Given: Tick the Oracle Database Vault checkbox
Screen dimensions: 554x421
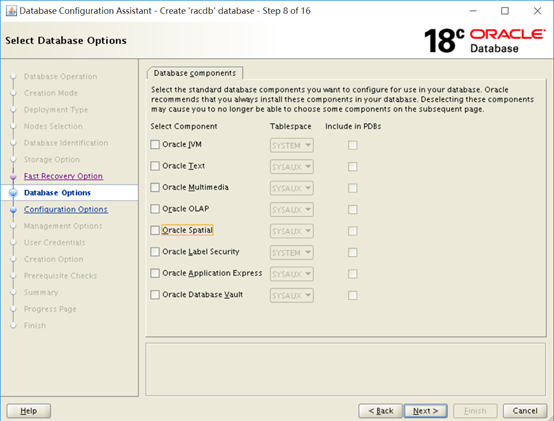Looking at the screenshot, I should [x=155, y=295].
